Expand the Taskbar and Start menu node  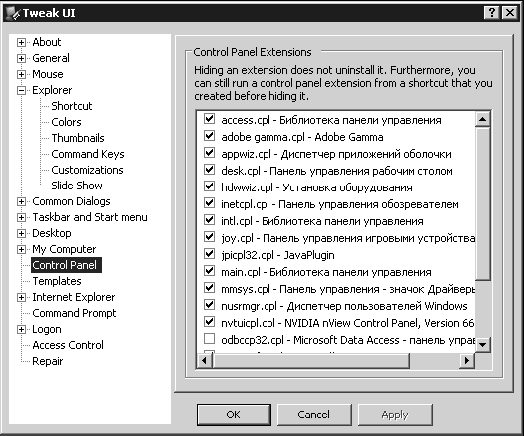point(21,217)
